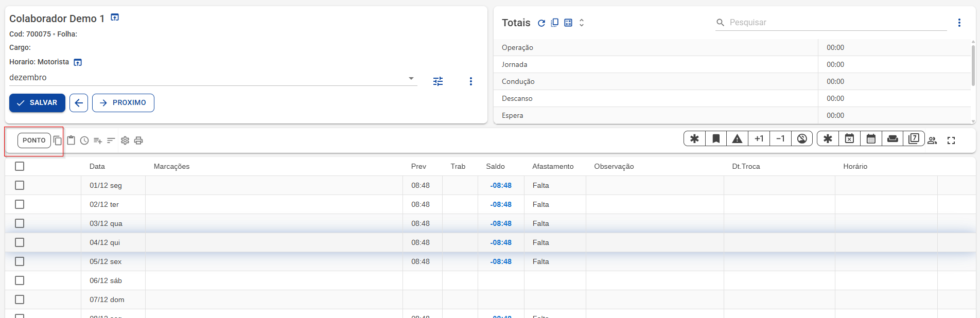
Task: Click the Descanso row in Totais
Action: 732,98
